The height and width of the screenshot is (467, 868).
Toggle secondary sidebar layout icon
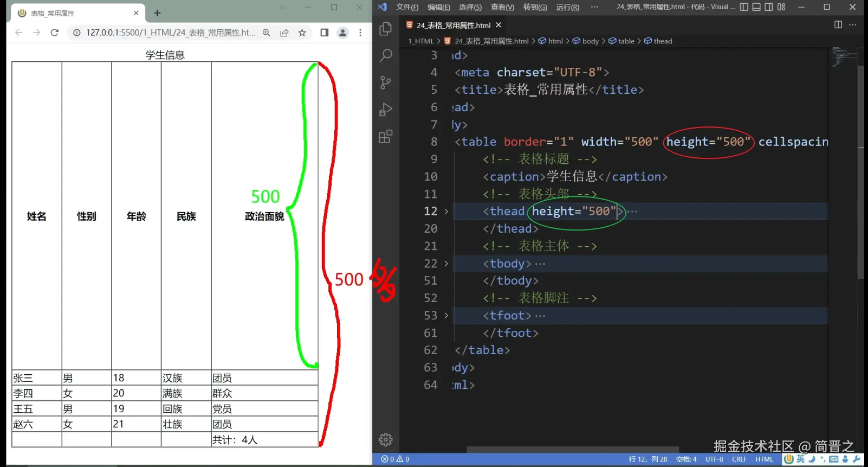tap(769, 7)
